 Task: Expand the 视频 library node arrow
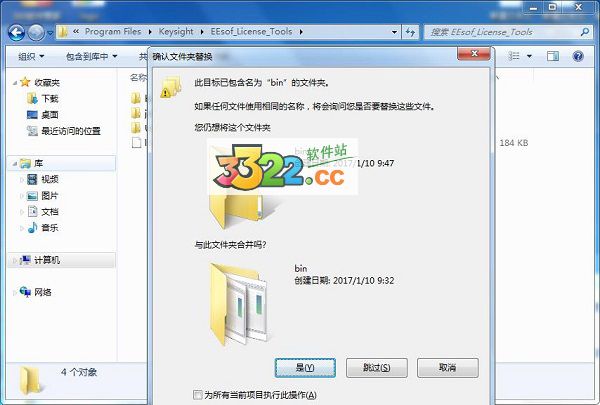click(22, 180)
